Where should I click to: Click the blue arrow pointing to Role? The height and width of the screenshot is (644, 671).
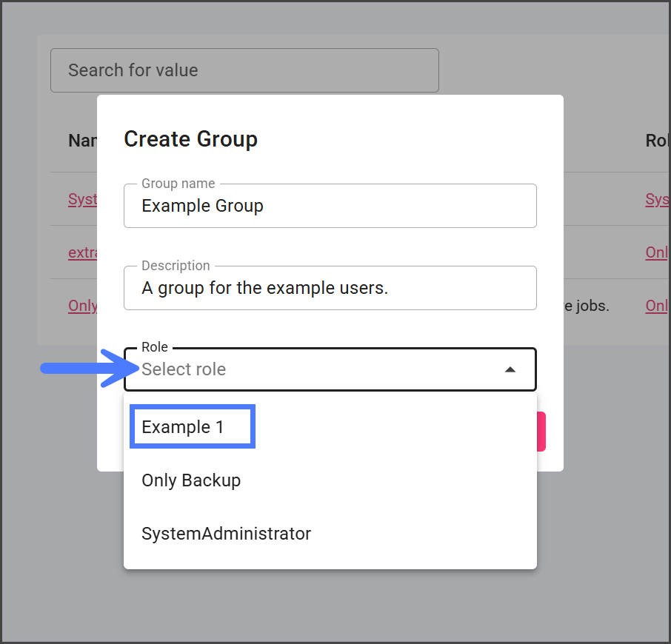[81, 369]
